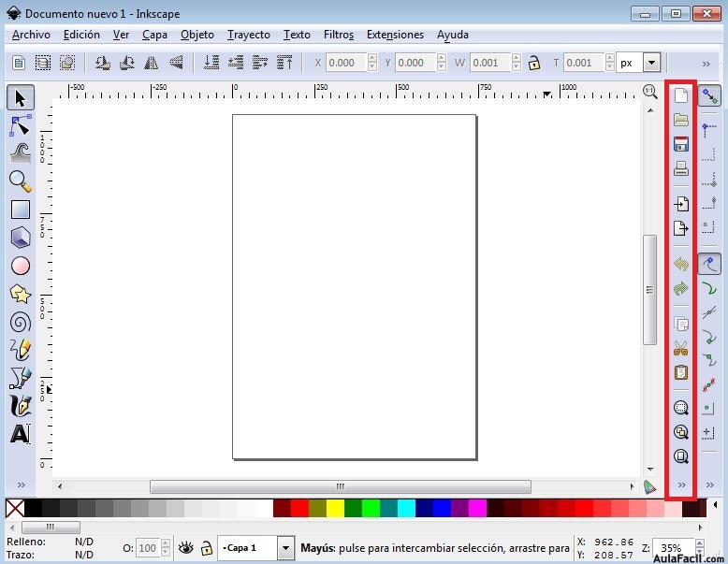Select the Star polygon tool
Screen dimensions: 728x564
[21, 295]
